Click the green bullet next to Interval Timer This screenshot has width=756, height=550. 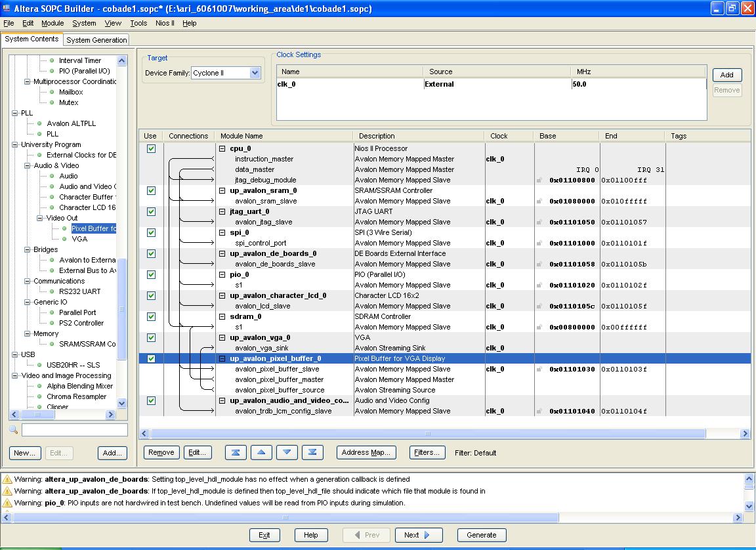click(52, 61)
